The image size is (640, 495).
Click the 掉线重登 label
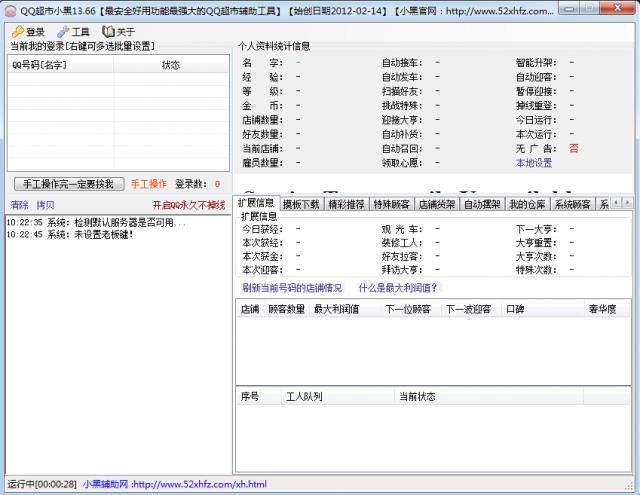(536, 106)
